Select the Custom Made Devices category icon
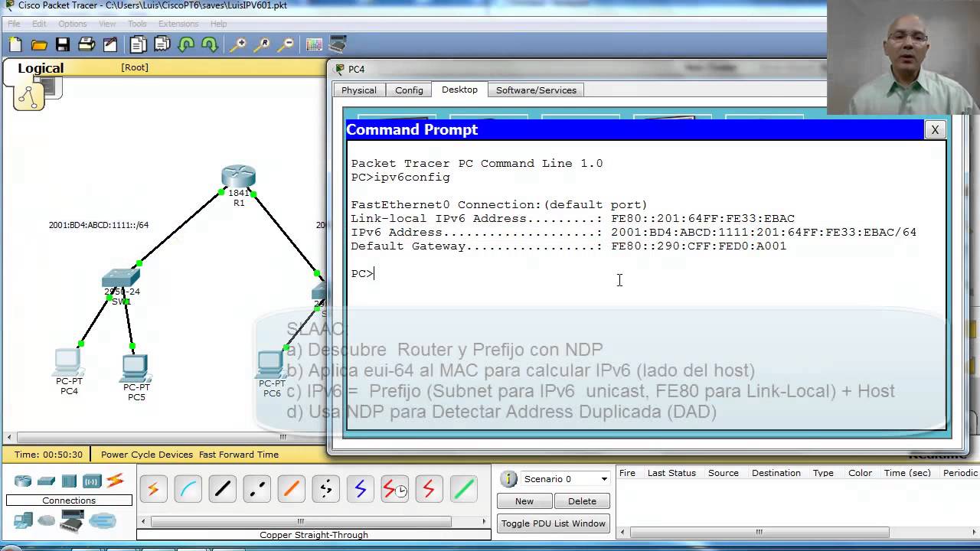This screenshot has width=980, height=551. point(72,522)
